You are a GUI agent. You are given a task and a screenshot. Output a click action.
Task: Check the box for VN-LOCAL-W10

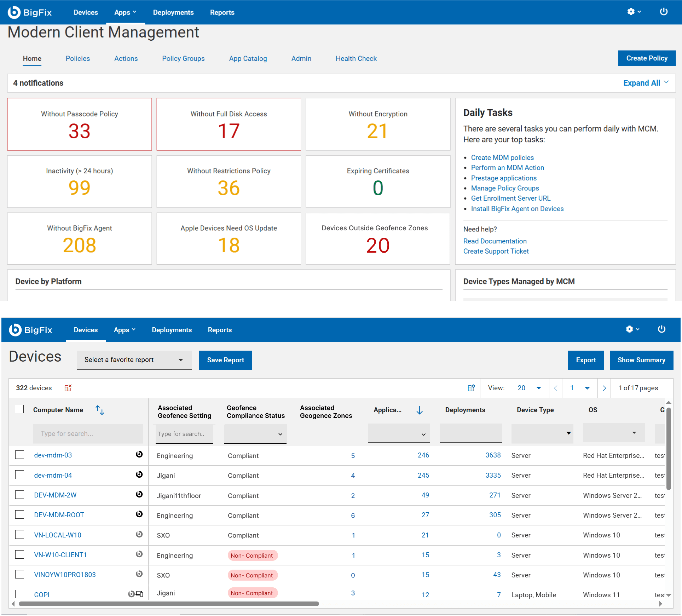coord(20,535)
